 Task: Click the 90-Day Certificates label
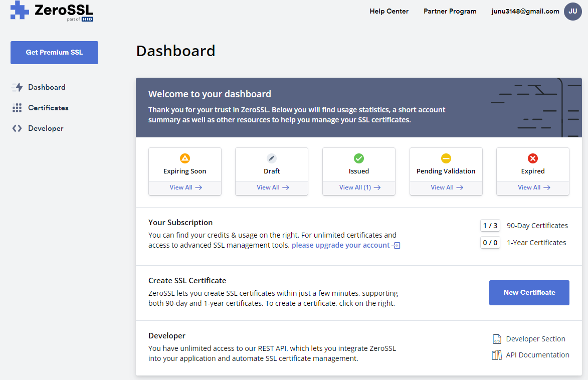pyautogui.click(x=537, y=226)
